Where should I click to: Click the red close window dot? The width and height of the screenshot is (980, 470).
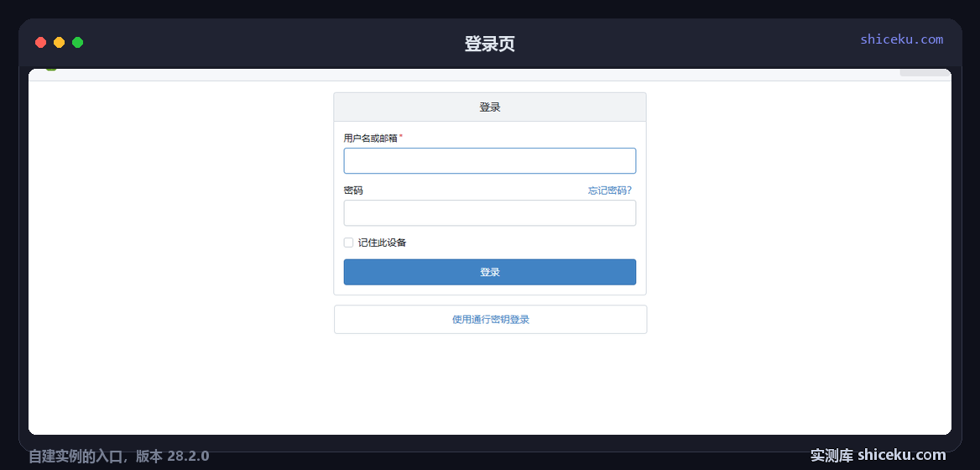[x=40, y=43]
